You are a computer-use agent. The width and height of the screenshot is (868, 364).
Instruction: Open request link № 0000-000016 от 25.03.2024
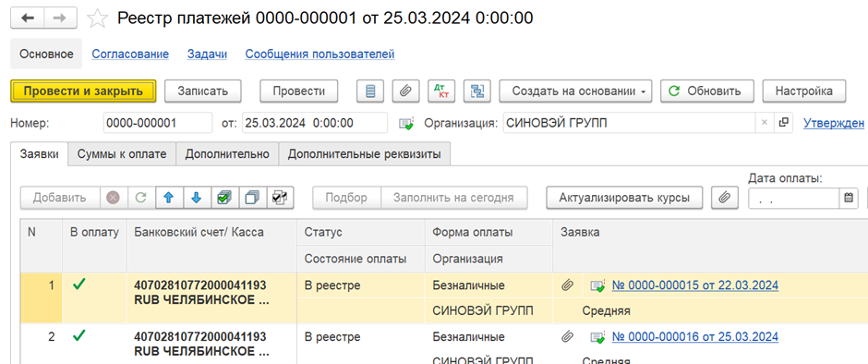pos(695,337)
